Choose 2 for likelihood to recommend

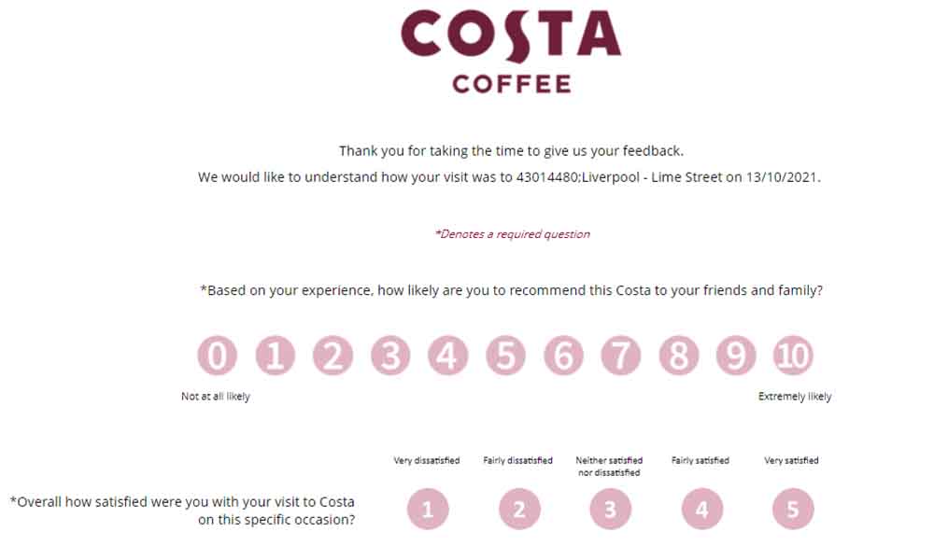(x=333, y=356)
